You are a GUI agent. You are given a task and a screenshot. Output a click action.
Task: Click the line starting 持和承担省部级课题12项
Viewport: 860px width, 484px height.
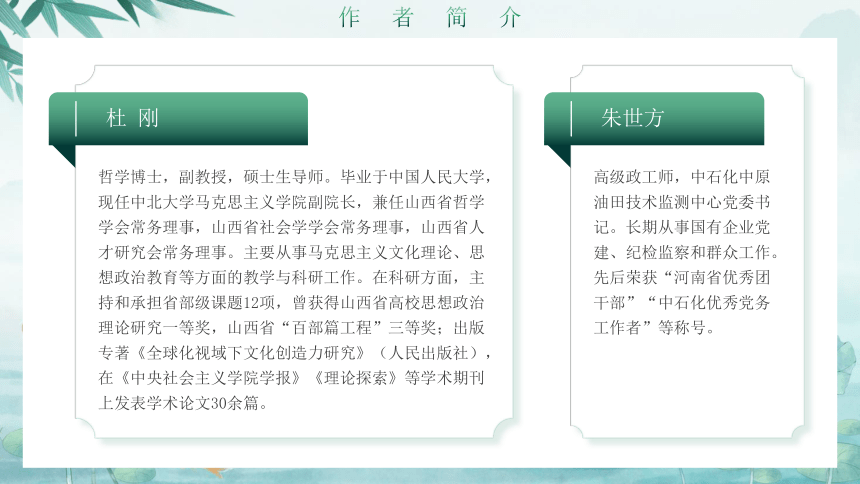point(291,303)
